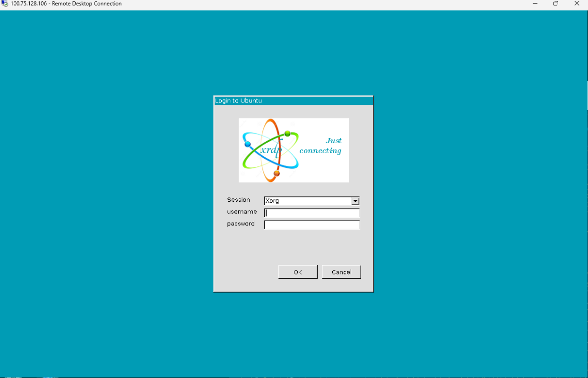588x378 pixels.
Task: Focus the password input field
Action: pyautogui.click(x=312, y=225)
